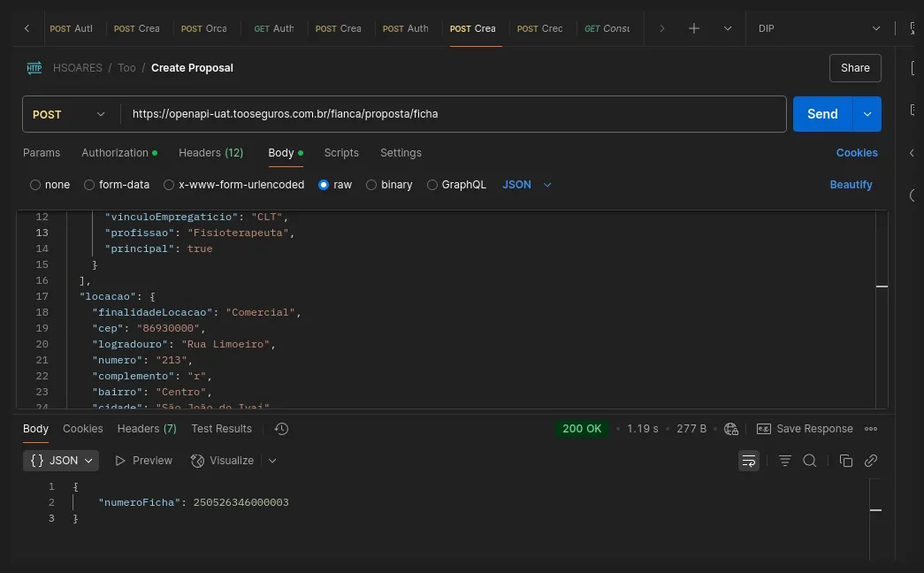Toggle word wrap in response viewer

click(749, 461)
